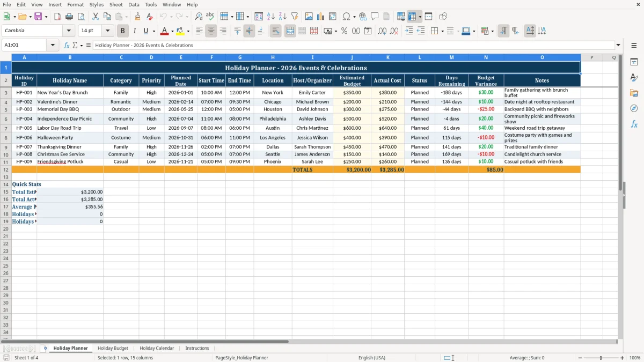Expand the Open document dropdown arrow
This screenshot has height=362, width=644.
pyautogui.click(x=30, y=17)
